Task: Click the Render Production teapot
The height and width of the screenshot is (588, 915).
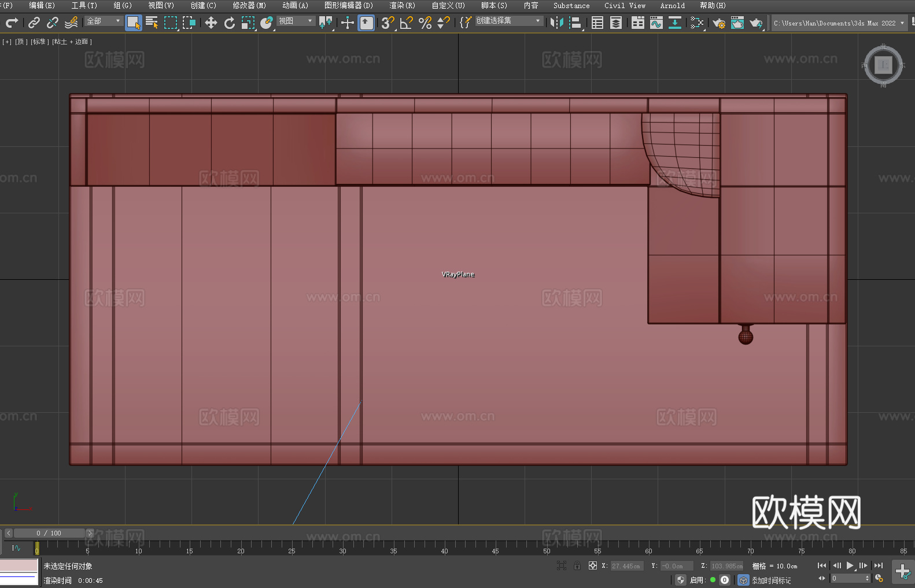Action: pos(756,23)
